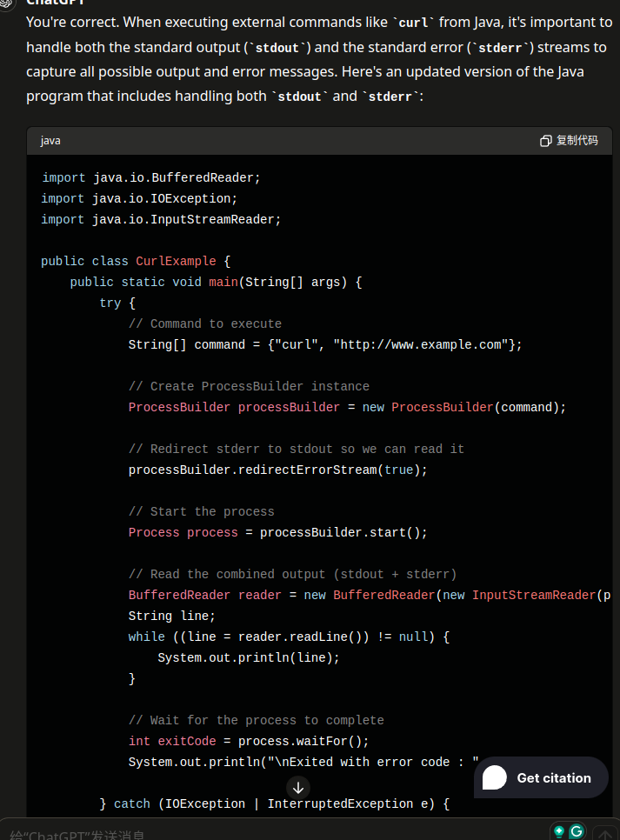The image size is (620, 840).
Task: Click the white speech bubble citation icon
Action: click(495, 777)
